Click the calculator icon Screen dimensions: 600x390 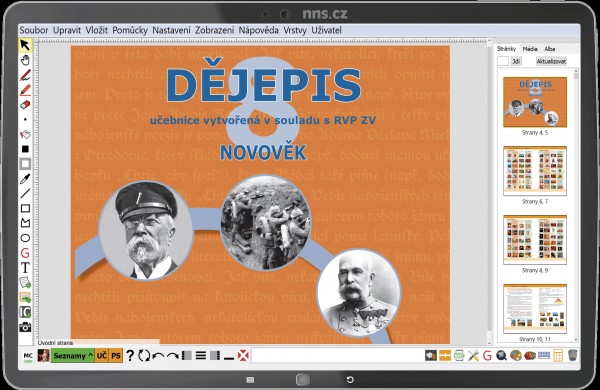click(x=558, y=356)
